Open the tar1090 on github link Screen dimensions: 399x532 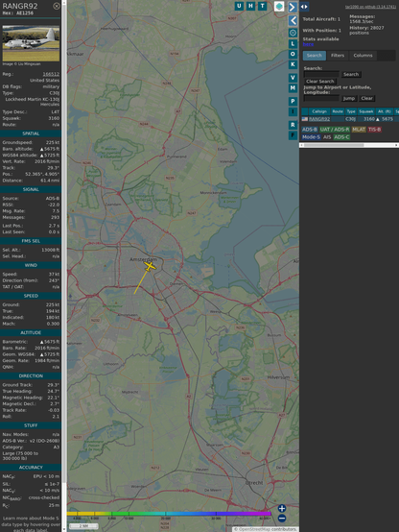370,7
